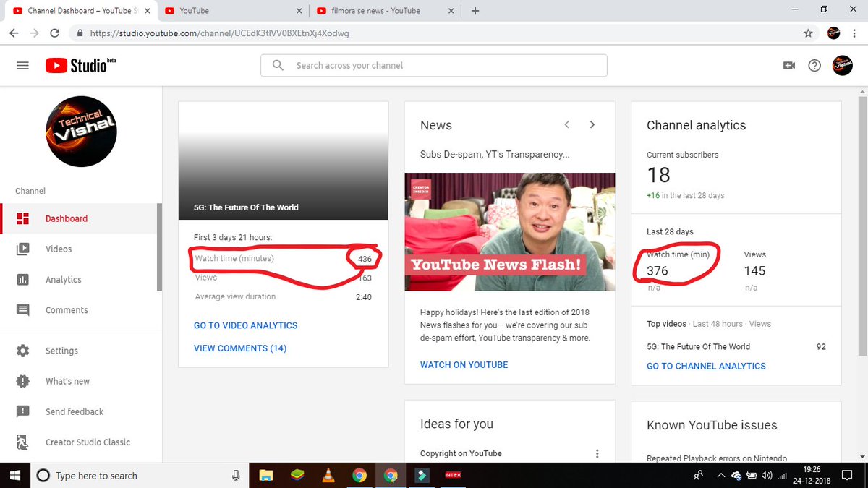Click the address bar URL

click(218, 33)
